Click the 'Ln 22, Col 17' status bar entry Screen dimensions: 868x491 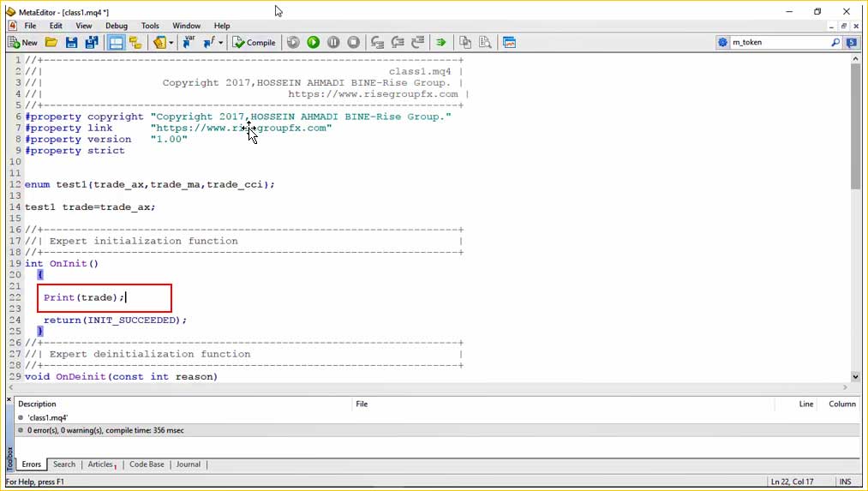pyautogui.click(x=792, y=482)
